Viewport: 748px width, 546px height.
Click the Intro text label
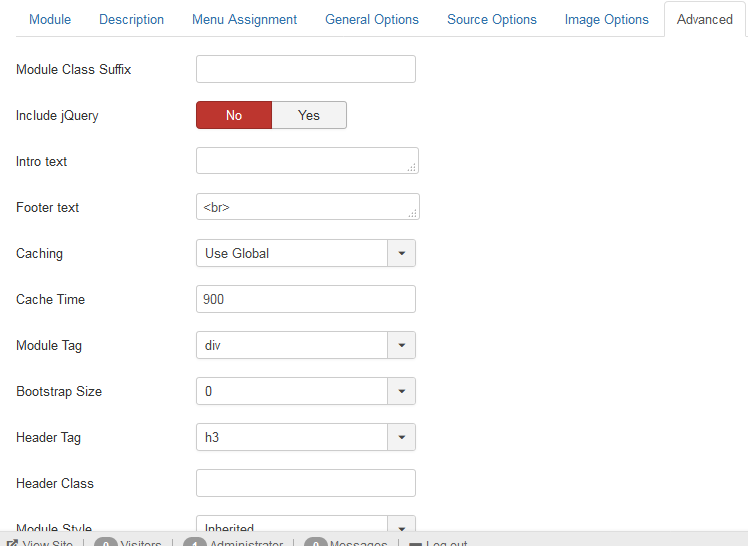[x=42, y=161]
